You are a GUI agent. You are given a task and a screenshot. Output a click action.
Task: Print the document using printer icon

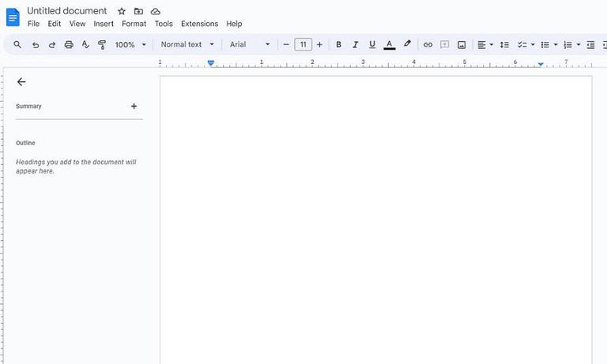pyautogui.click(x=69, y=44)
